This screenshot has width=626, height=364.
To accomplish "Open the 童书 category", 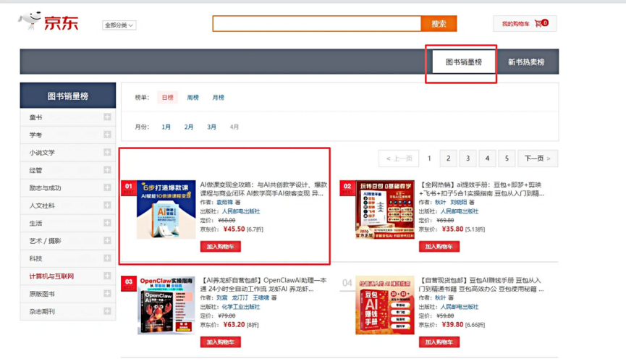I will click(x=35, y=117).
